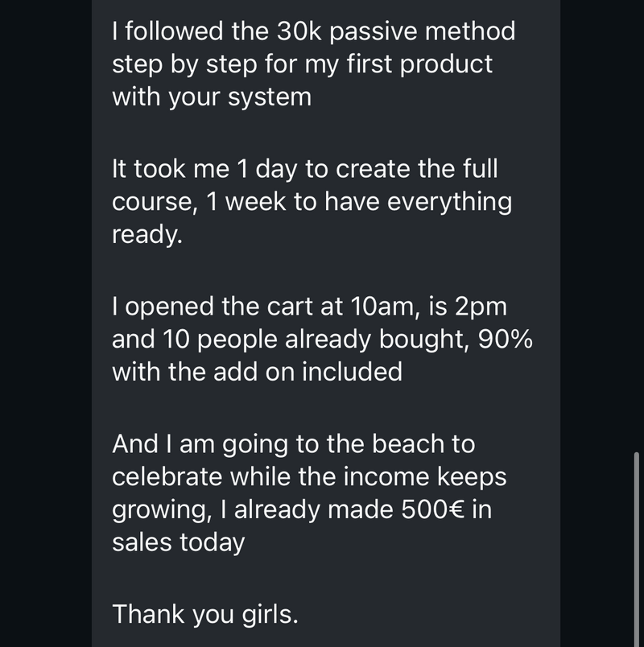Viewport: 644px width, 647px height.
Task: Click the "Thank you girls." line
Action: tap(205, 614)
